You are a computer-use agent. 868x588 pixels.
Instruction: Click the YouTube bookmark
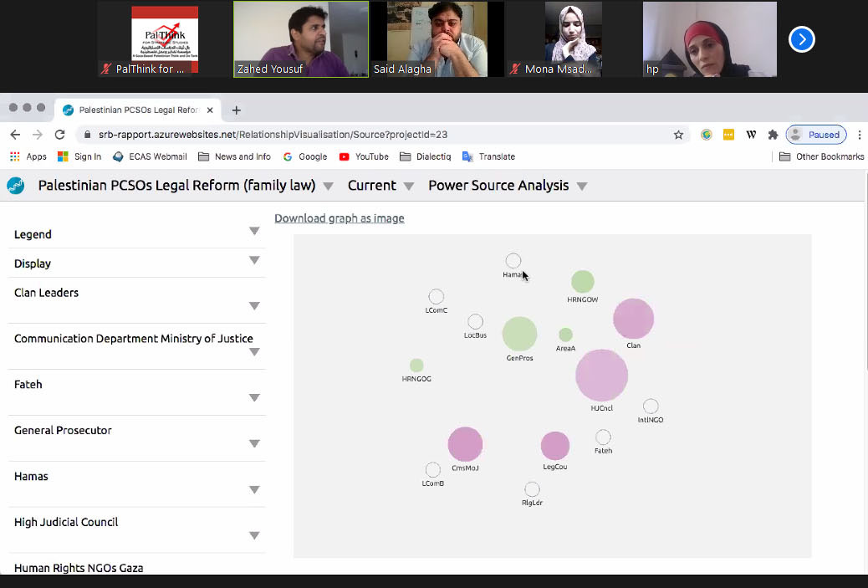tap(364, 156)
